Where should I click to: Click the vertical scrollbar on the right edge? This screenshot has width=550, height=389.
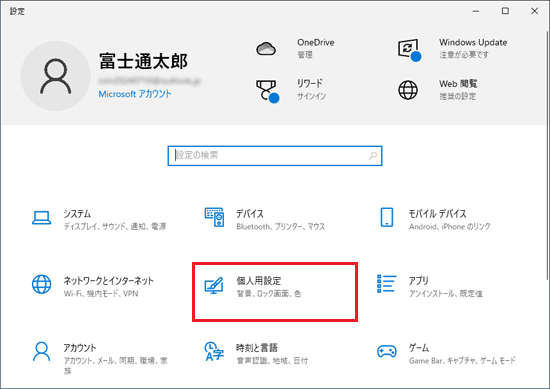548,154
